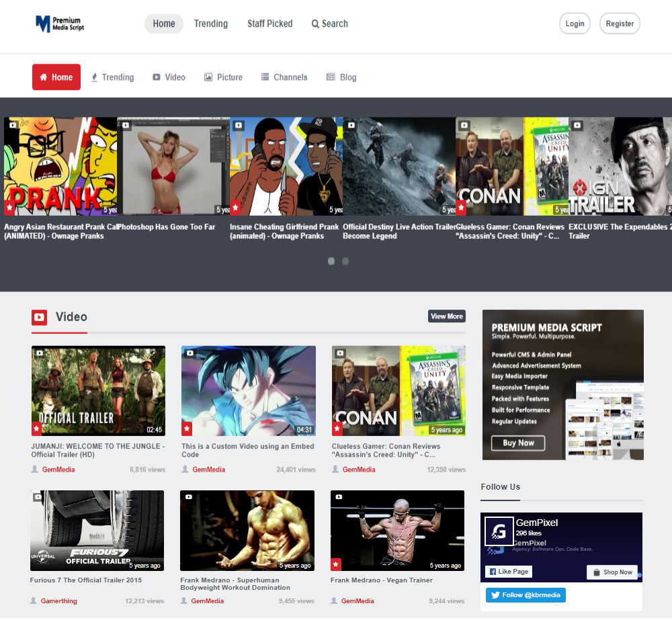Click Shop Now on GemPixel widget
This screenshot has height=620, width=672.
click(612, 572)
